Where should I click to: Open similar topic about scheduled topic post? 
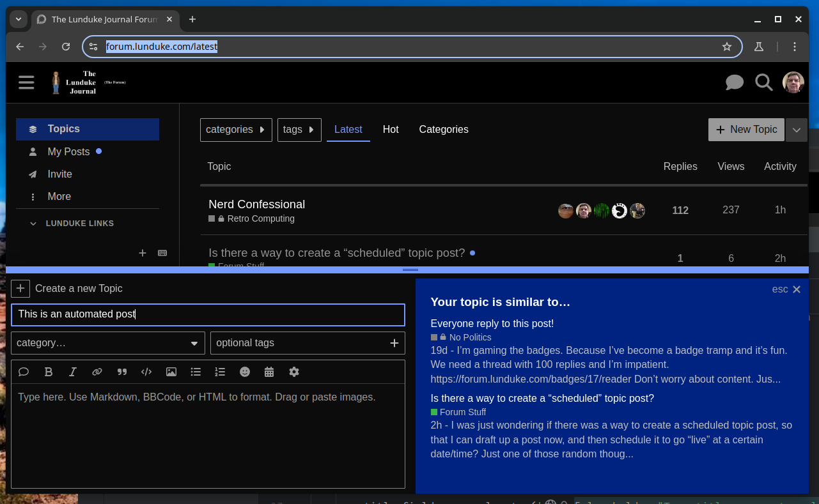click(542, 399)
